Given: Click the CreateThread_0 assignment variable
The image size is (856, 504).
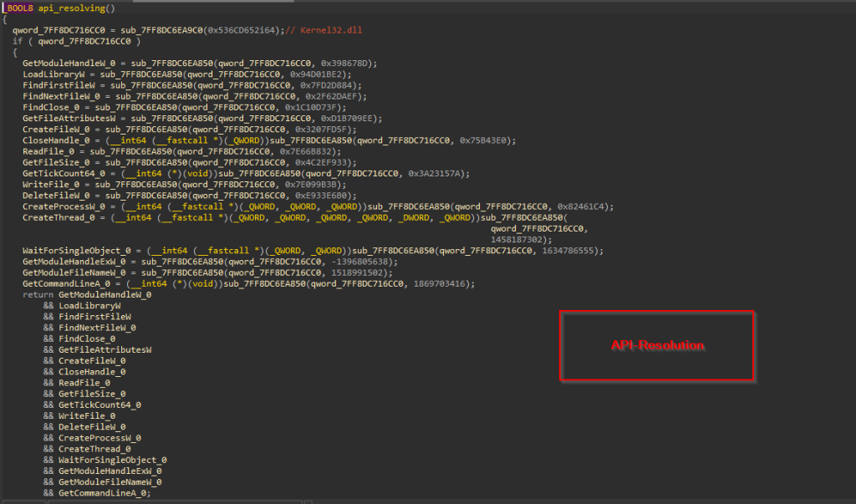Looking at the screenshot, I should pos(59,217).
